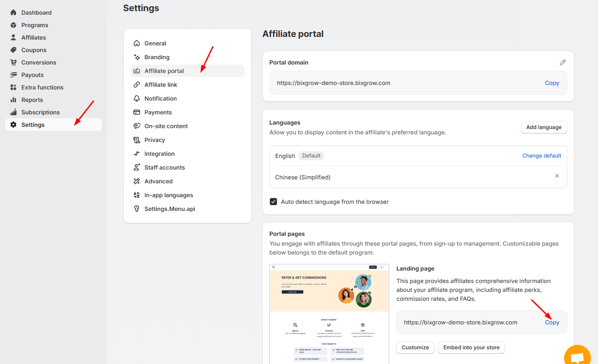Click the pencil edit icon for Portal domain
Viewport: 598px width, 364px height.
pos(563,62)
